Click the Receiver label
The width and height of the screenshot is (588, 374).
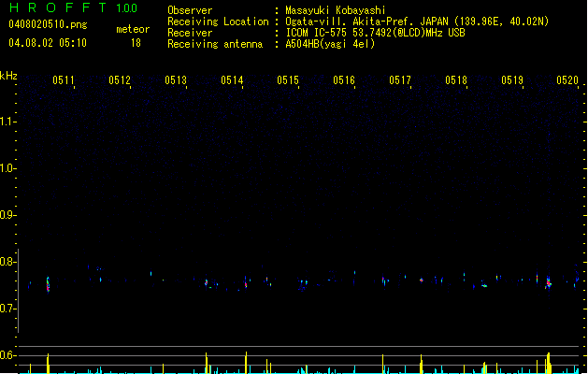point(190,33)
